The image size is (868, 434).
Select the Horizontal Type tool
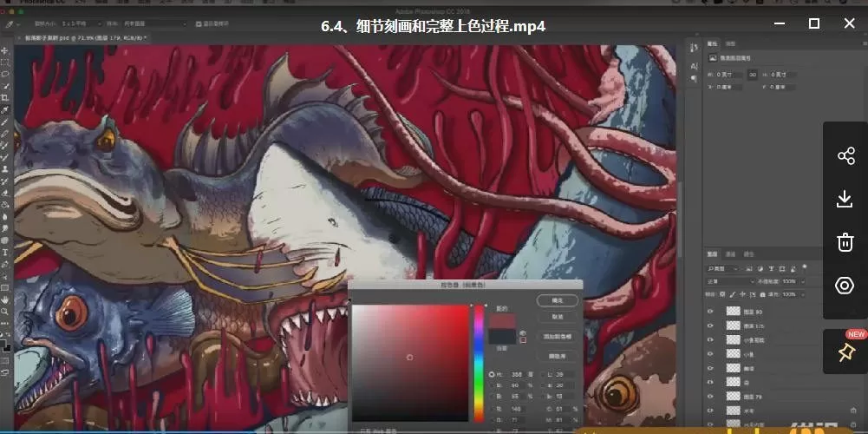tap(5, 253)
